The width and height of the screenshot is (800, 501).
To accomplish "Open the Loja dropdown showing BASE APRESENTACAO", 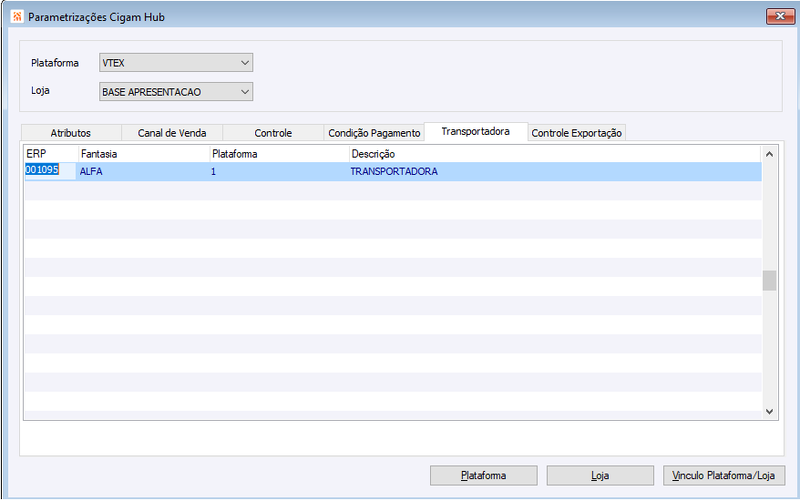I will pos(176,92).
